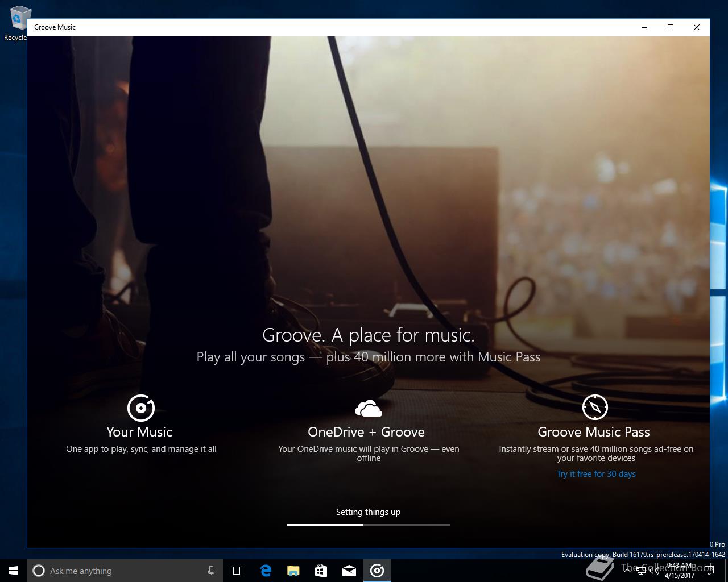Open the Windows Store taskbar icon
728x582 pixels.
click(321, 571)
